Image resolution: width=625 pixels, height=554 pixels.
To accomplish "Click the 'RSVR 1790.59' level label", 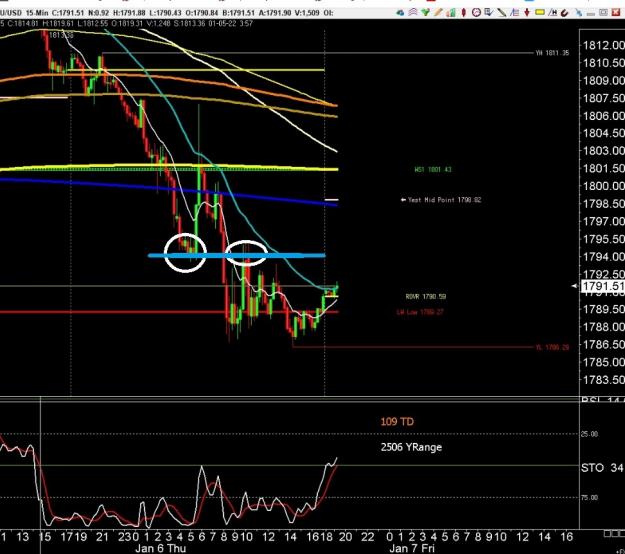I will point(425,297).
